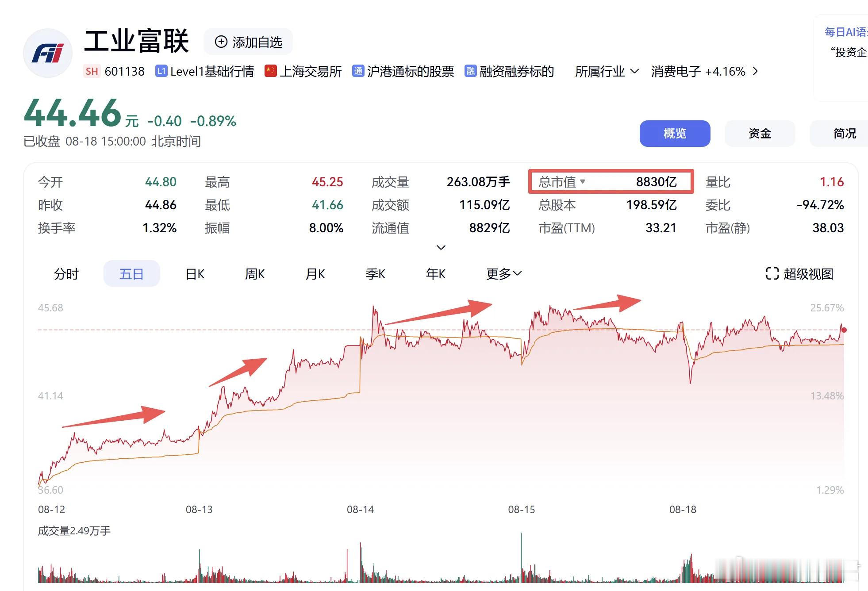Click 流通值 value 8829亿

point(489,228)
